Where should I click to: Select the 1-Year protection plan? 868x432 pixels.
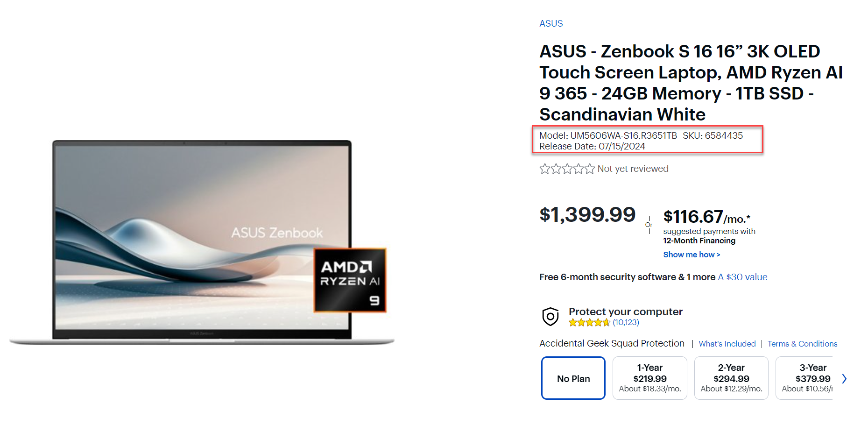click(x=649, y=378)
